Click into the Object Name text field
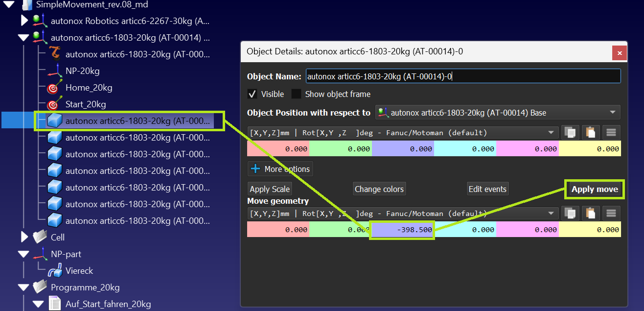The image size is (644, 311). tap(463, 76)
